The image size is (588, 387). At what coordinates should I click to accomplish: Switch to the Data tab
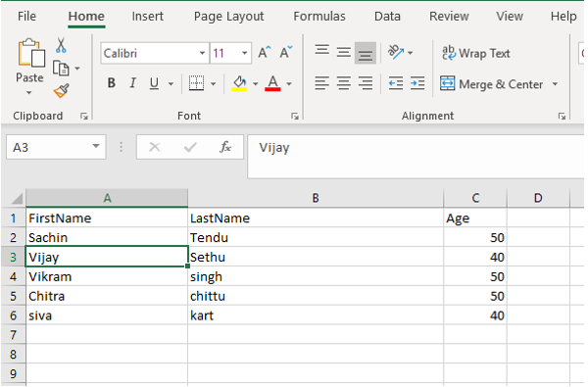(x=387, y=17)
